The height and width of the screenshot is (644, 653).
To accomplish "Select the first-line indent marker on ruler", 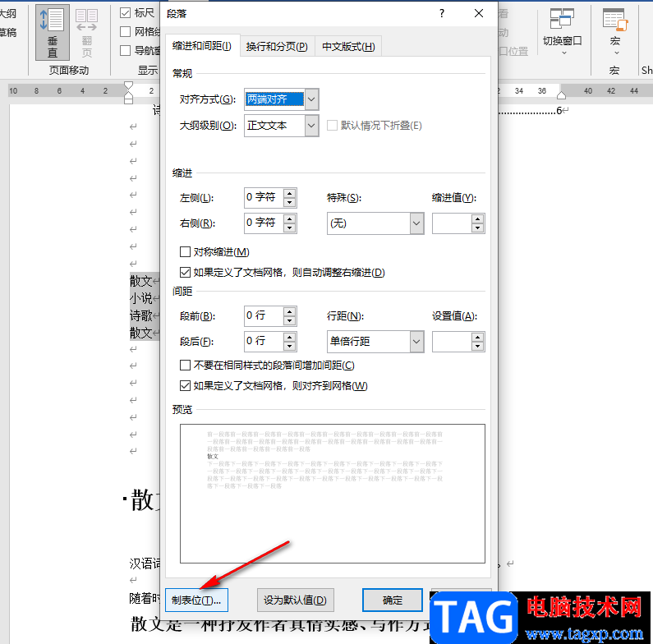I will click(x=128, y=85).
